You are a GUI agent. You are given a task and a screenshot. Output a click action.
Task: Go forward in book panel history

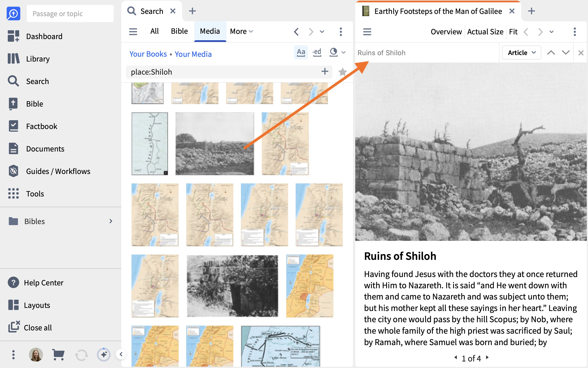coord(540,32)
